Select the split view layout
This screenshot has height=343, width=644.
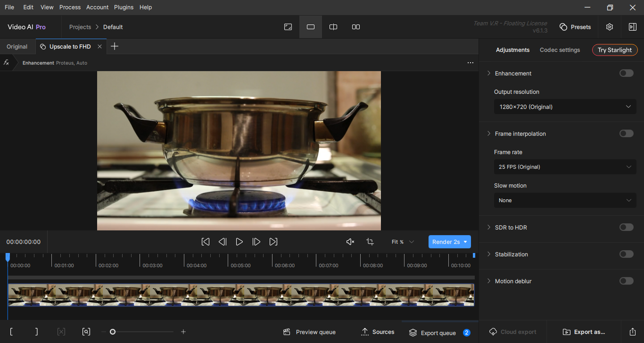(333, 27)
